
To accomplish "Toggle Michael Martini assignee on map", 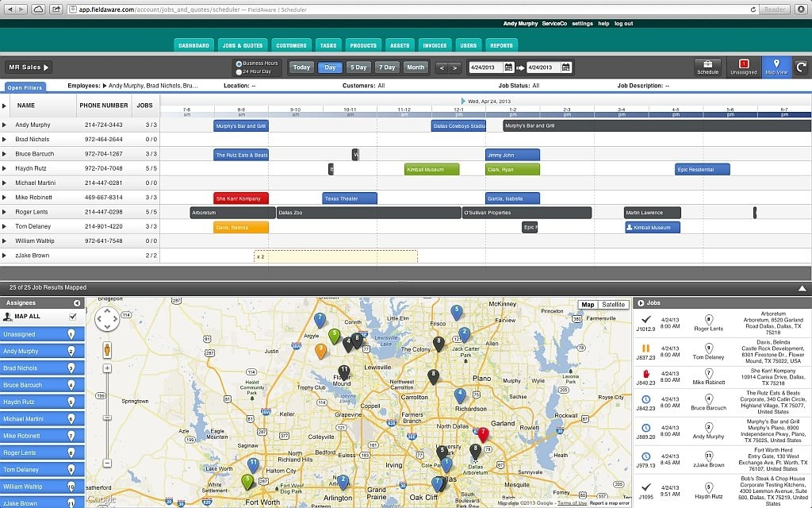I will point(42,419).
